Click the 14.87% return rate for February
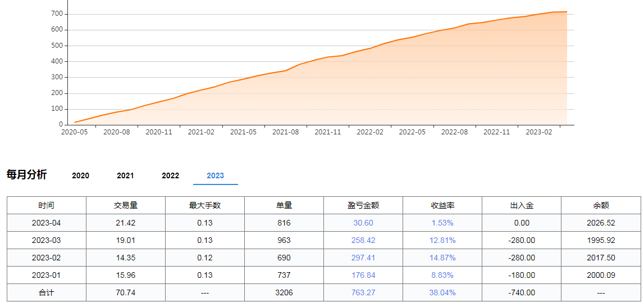This screenshot has width=644, height=302. pyautogui.click(x=442, y=258)
